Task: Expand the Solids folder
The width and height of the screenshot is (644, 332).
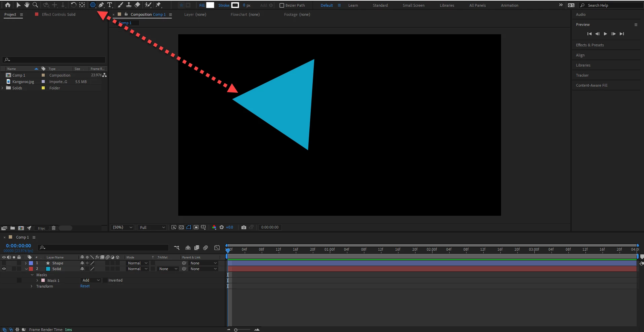Action: point(3,88)
